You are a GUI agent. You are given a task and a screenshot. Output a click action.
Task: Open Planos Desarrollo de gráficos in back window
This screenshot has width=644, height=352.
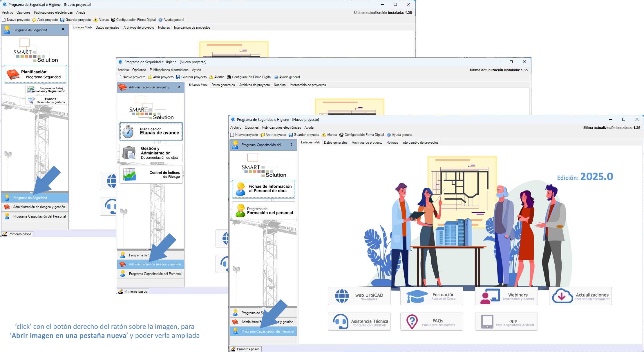click(46, 100)
